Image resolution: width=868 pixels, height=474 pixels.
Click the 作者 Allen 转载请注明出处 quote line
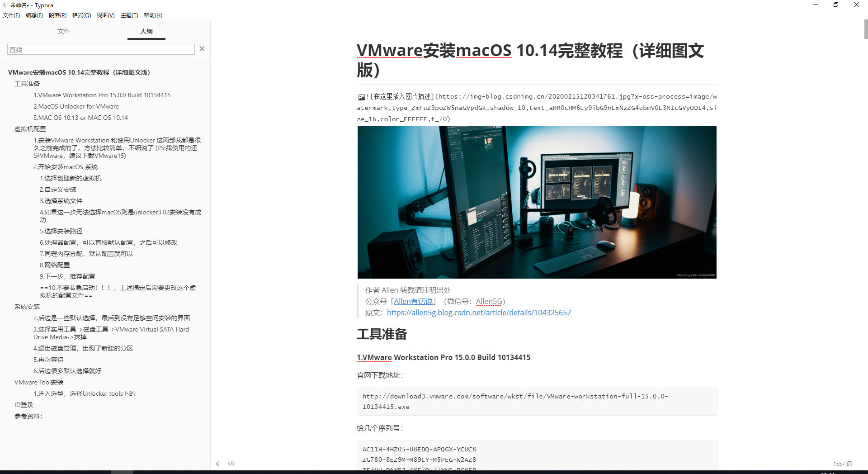tap(408, 290)
